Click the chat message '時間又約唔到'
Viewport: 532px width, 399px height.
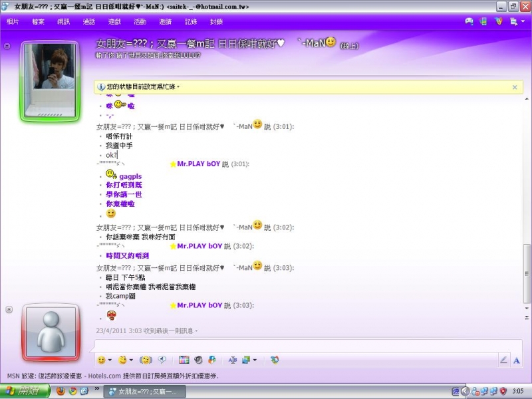(128, 256)
